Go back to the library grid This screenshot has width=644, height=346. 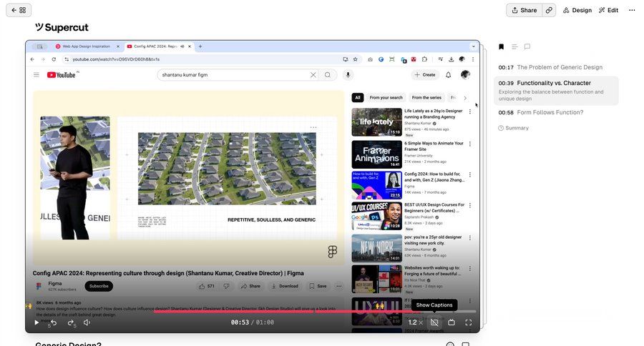coord(19,10)
